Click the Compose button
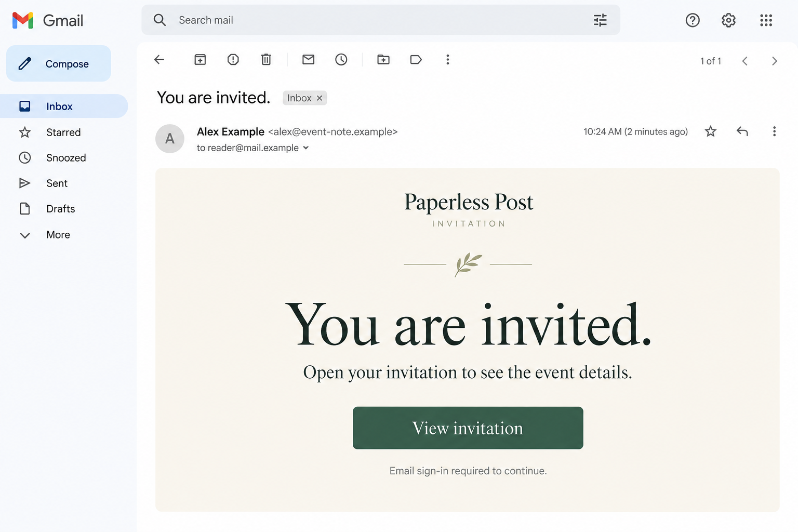The height and width of the screenshot is (532, 798). (59, 63)
